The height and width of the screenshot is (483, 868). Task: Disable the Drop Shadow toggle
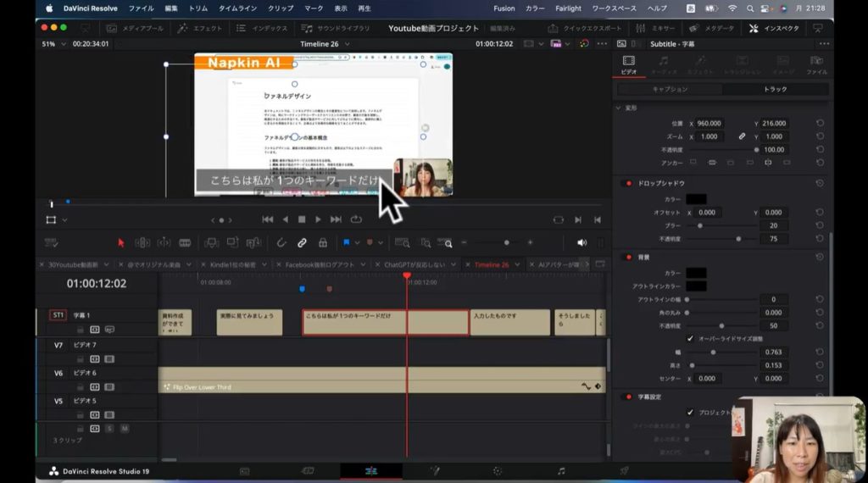click(x=628, y=183)
